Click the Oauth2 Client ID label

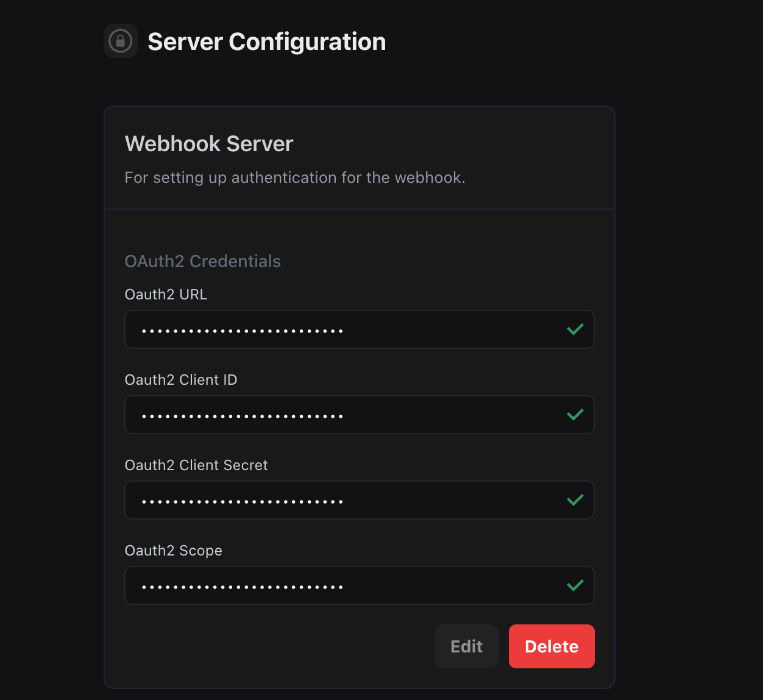point(181,380)
